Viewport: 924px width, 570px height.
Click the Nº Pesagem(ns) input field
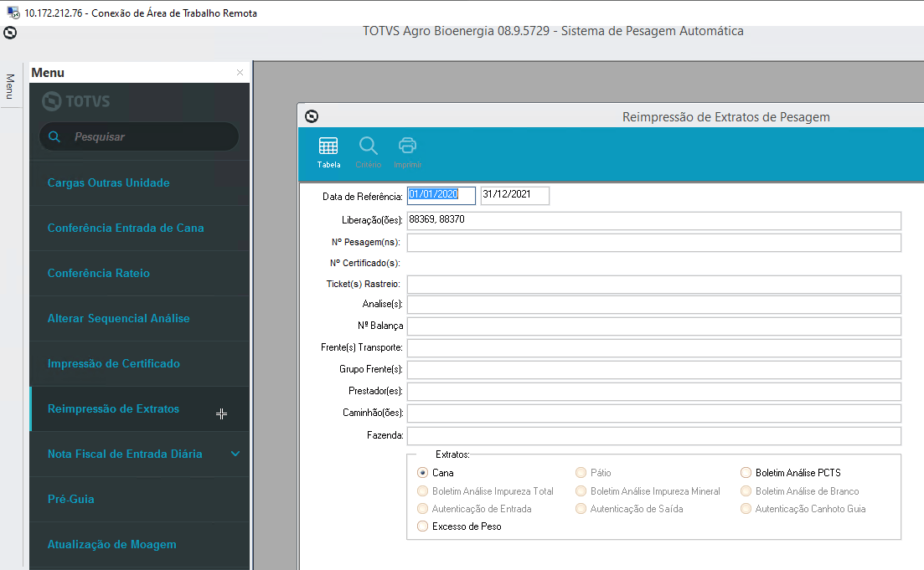654,243
